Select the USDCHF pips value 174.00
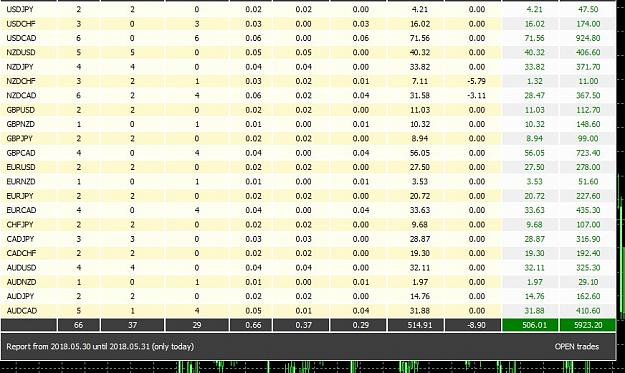This screenshot has width=625, height=373. tap(588, 24)
